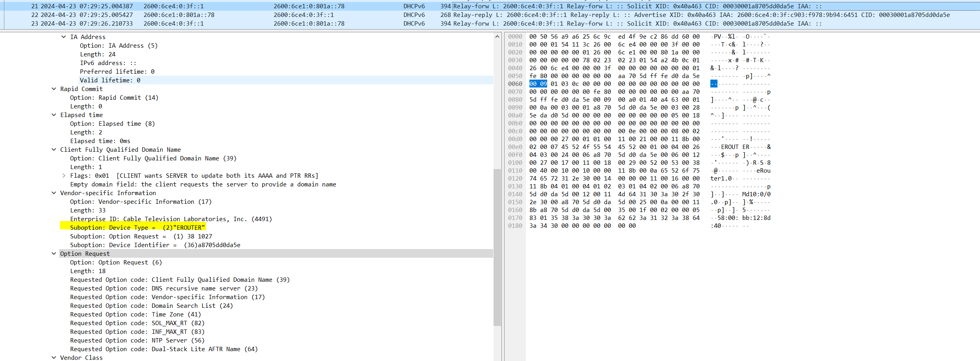Select Requested Option code: Dual-Stack Lite AFTR Name
Image resolution: width=980 pixels, height=361 pixels.
pos(164,349)
